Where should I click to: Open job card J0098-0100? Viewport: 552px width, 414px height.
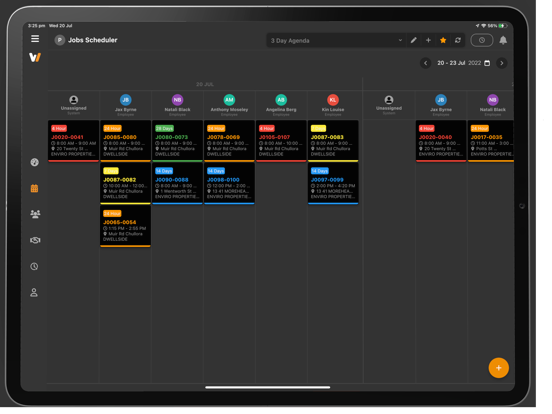229,183
